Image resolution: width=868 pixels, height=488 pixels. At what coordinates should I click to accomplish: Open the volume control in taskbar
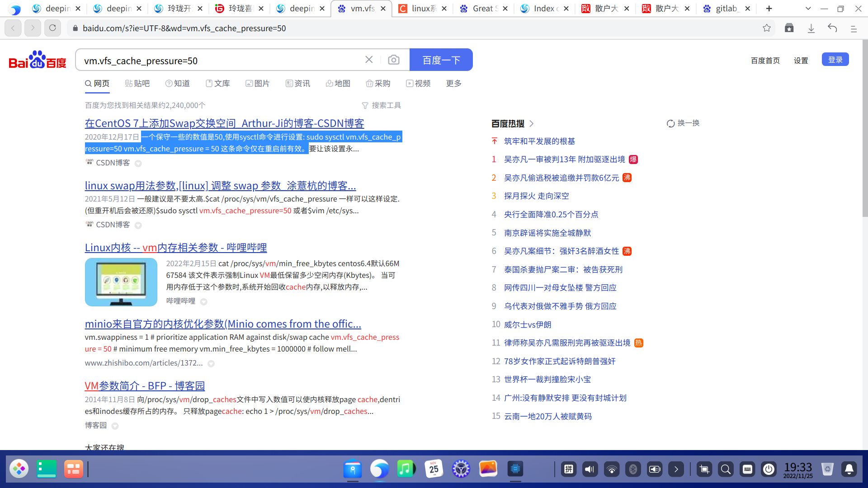coord(590,469)
